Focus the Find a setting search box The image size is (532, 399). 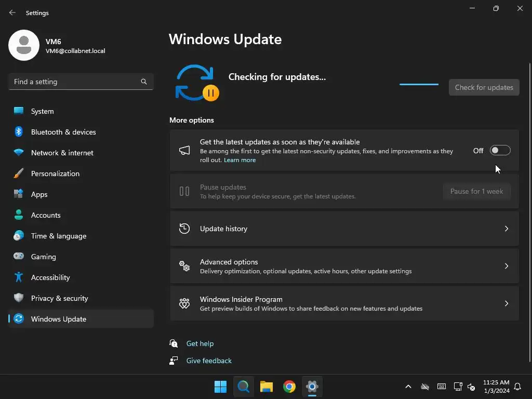tap(81, 82)
